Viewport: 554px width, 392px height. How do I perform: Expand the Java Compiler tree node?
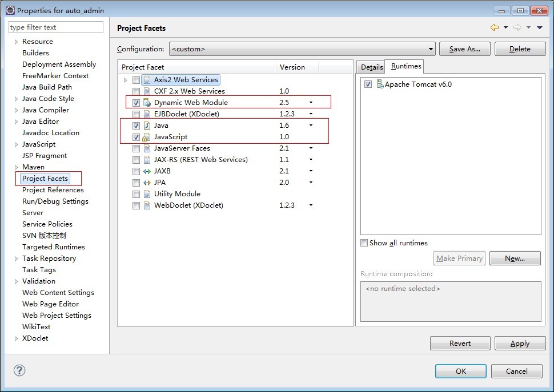(16, 110)
